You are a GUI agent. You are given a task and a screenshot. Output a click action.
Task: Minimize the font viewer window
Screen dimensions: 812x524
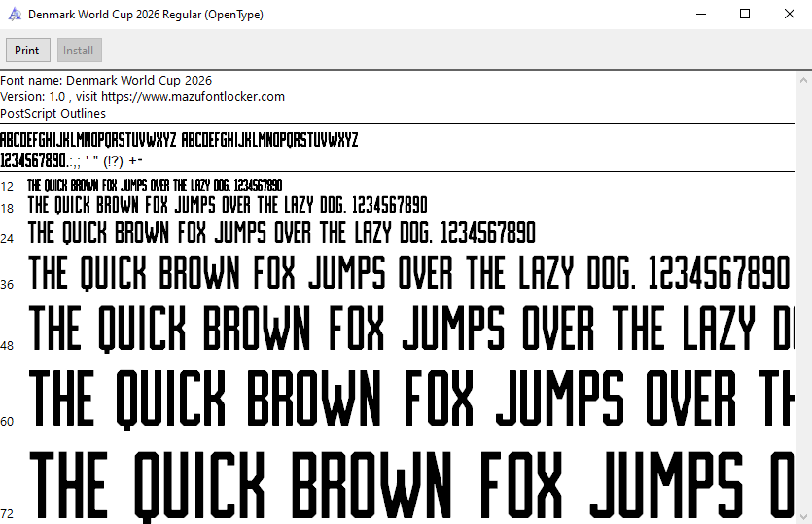tap(700, 15)
